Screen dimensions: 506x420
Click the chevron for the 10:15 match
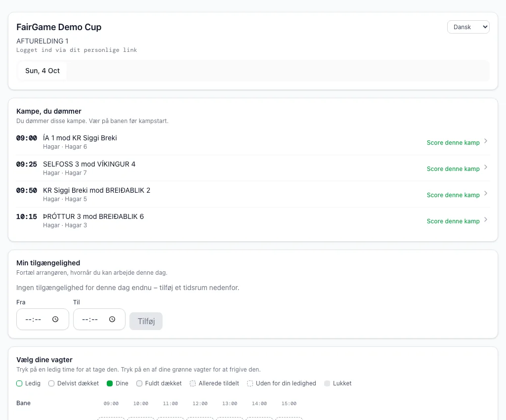(485, 220)
